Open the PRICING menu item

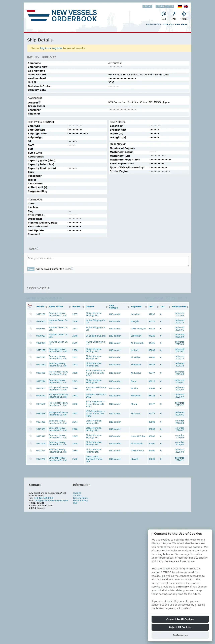pos(147,7)
